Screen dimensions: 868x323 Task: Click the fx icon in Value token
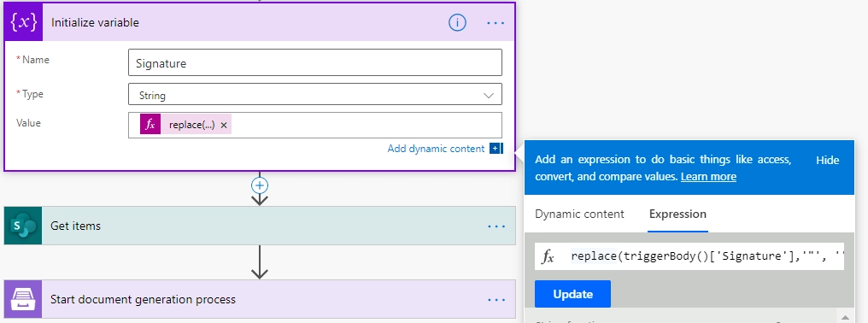[x=150, y=125]
